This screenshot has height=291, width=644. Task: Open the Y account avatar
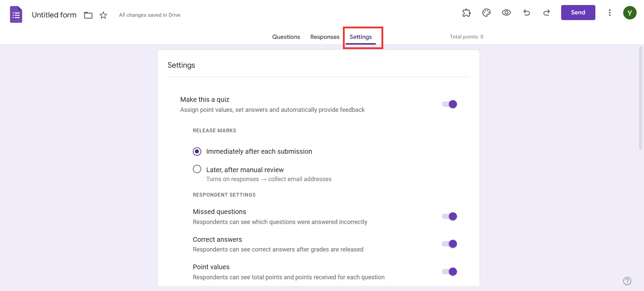coord(630,13)
